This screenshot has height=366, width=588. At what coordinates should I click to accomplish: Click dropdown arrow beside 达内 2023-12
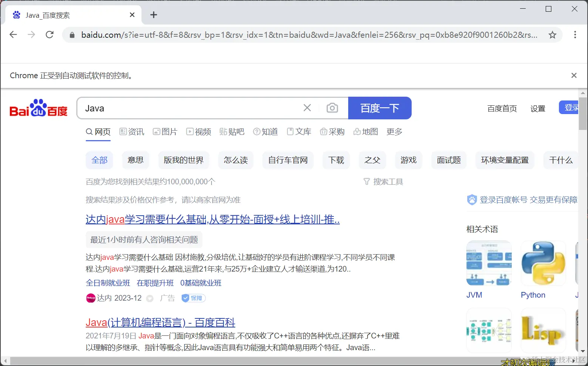[150, 298]
